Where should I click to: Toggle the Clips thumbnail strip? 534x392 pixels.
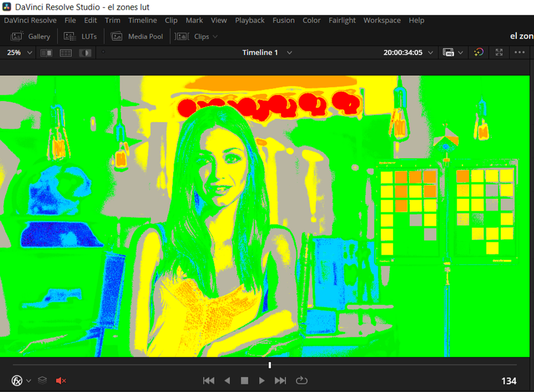pyautogui.click(x=192, y=36)
